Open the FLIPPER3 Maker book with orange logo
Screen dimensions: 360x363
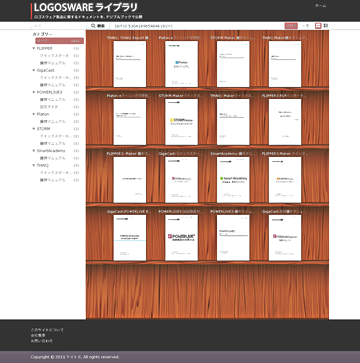pos(285,180)
